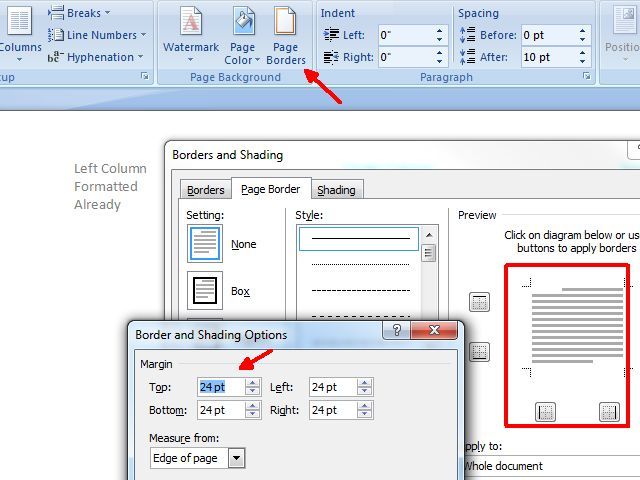Toggle the left border preview button

(x=545, y=411)
